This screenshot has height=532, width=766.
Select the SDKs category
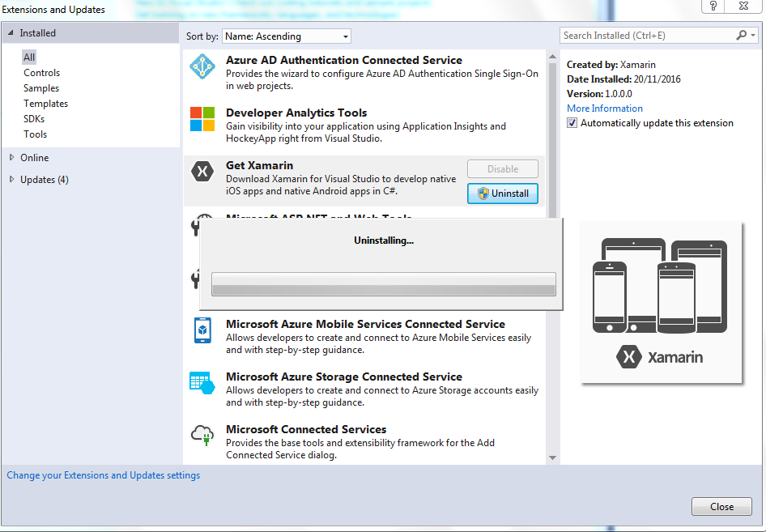pos(34,119)
